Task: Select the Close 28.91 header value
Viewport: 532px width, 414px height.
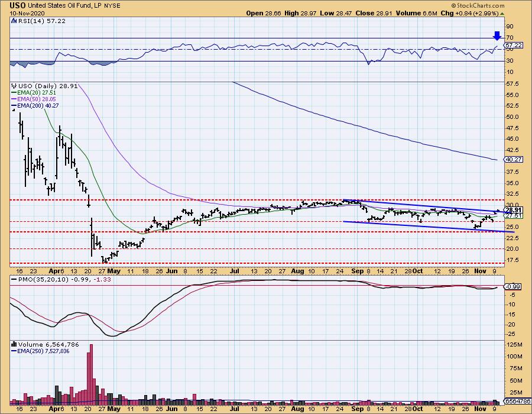Action: point(374,13)
